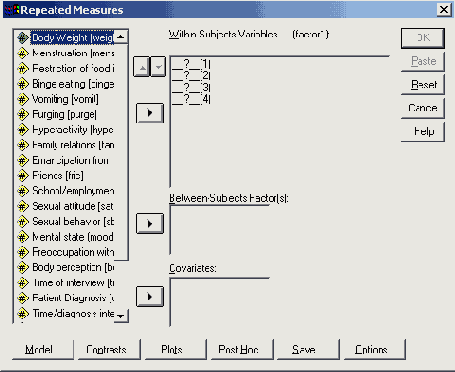The image size is (455, 372).
Task: Open the Options dialog
Action: pyautogui.click(x=375, y=349)
